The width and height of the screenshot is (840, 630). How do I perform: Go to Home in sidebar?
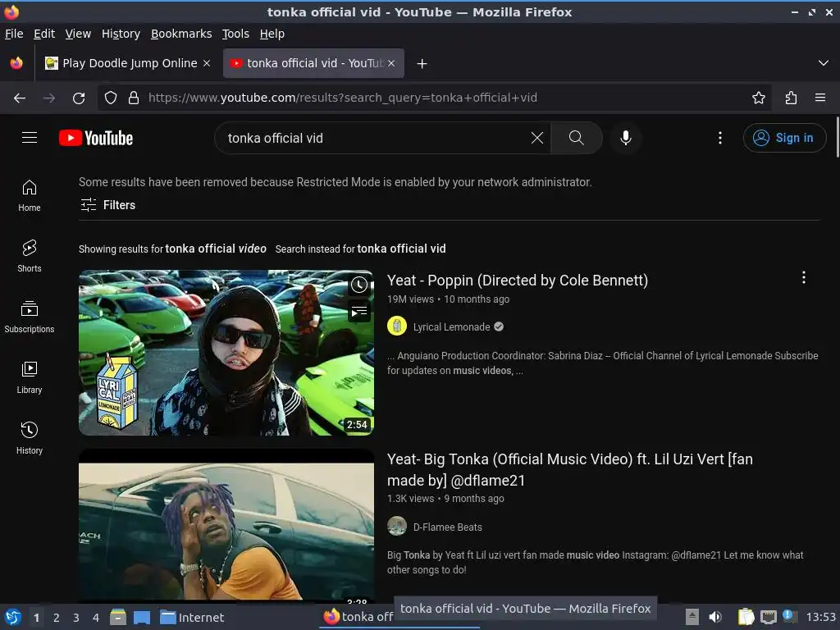pyautogui.click(x=30, y=195)
